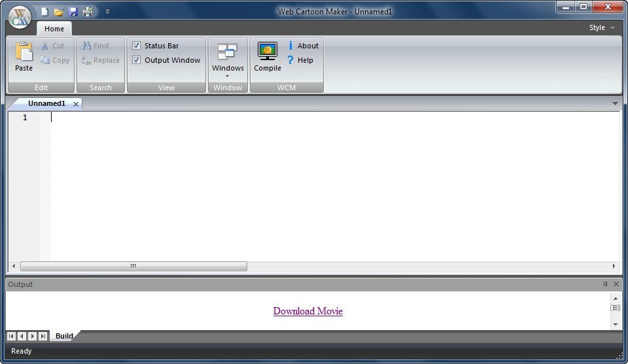Print via the quick access printer icon
The image size is (628, 364).
pos(88,12)
